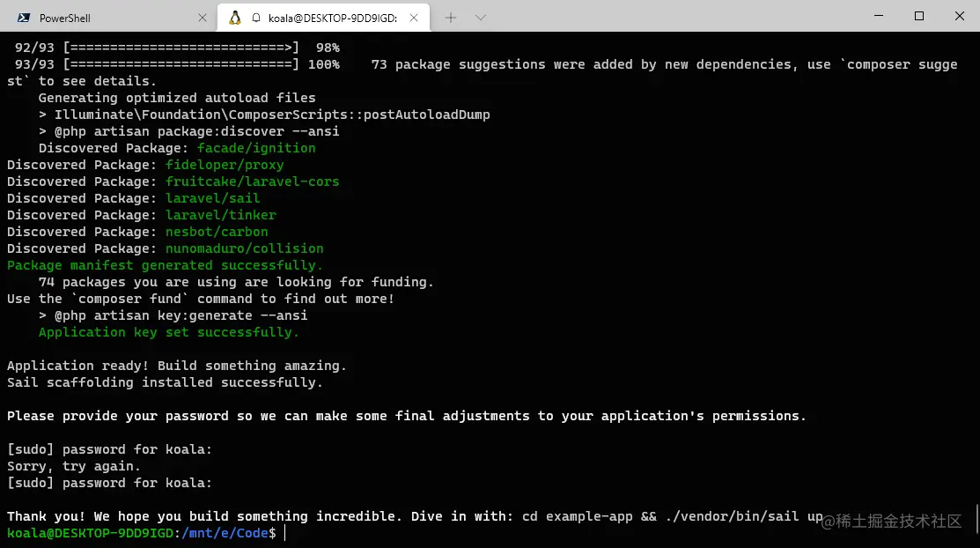Click the text 'nesbot/carbon'
The width and height of the screenshot is (980, 548).
point(217,232)
